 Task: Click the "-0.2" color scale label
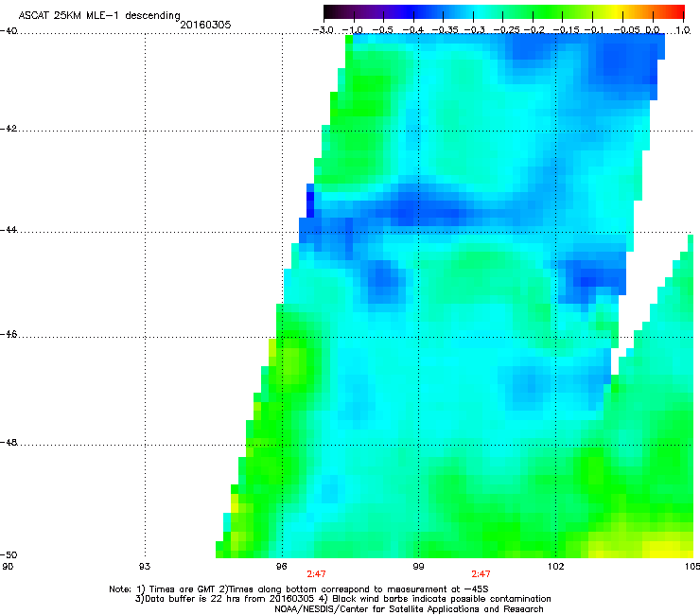[x=534, y=30]
